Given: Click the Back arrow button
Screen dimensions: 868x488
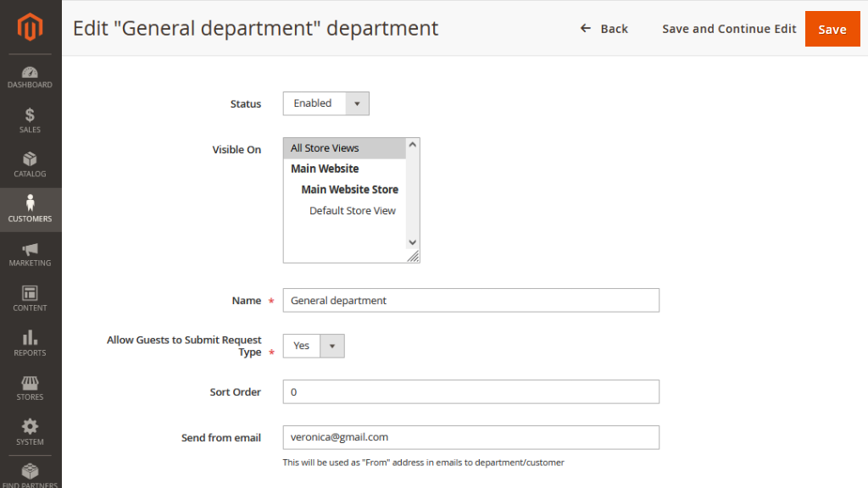Looking at the screenshot, I should pos(604,29).
